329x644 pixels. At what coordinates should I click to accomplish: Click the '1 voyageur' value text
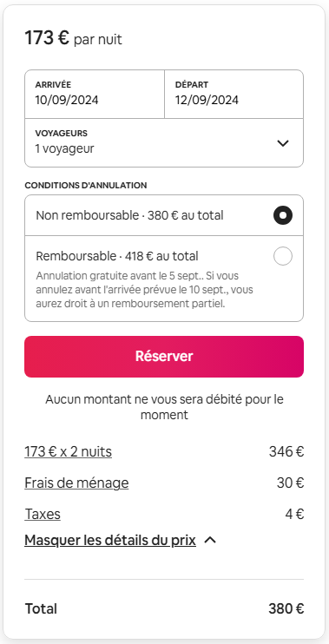coord(64,148)
